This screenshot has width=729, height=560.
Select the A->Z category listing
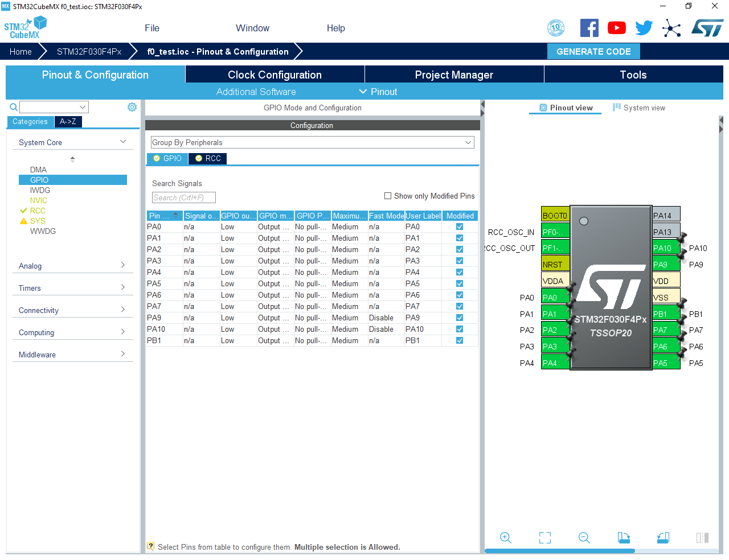(68, 121)
